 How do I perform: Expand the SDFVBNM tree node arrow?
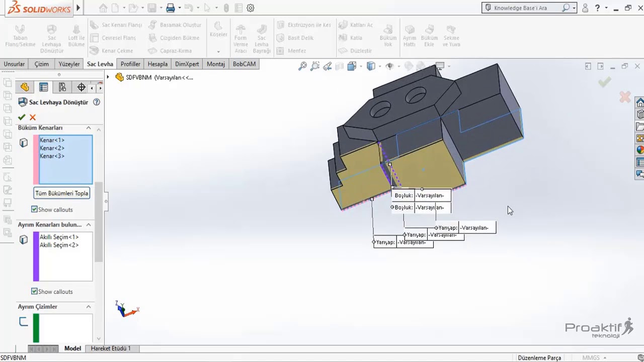[108, 77]
